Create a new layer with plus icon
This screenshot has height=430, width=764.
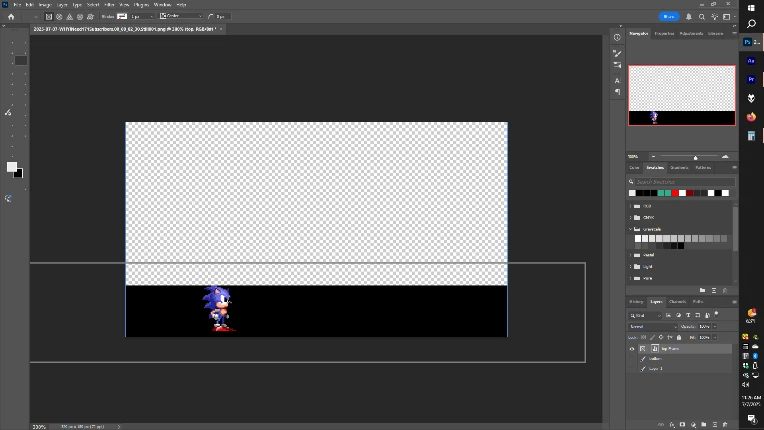715,425
